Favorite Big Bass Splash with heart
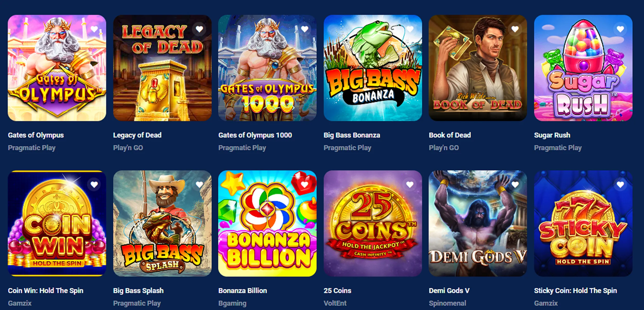644x310 pixels. [x=199, y=185]
